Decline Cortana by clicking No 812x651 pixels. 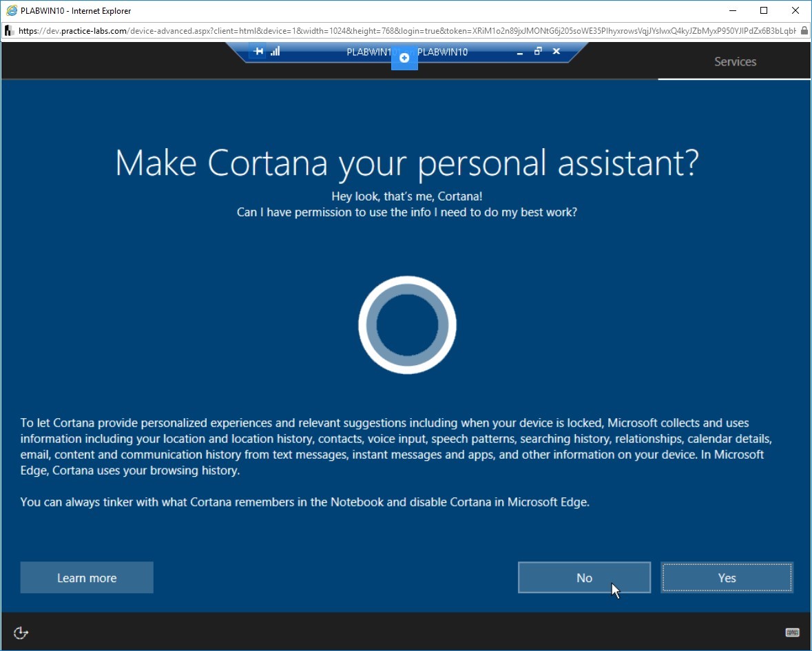(x=584, y=577)
